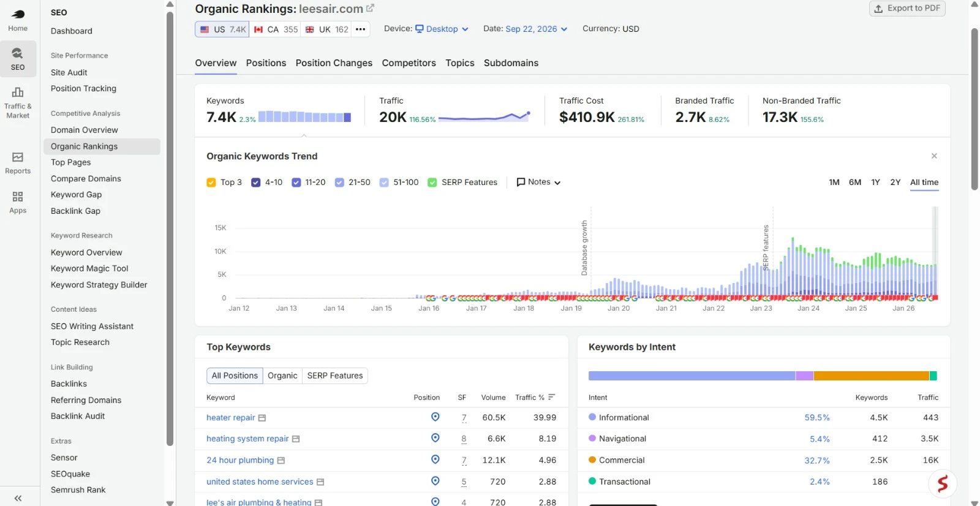Image resolution: width=980 pixels, height=506 pixels.
Task: Click the Commercial 32.7% link
Action: (x=817, y=461)
